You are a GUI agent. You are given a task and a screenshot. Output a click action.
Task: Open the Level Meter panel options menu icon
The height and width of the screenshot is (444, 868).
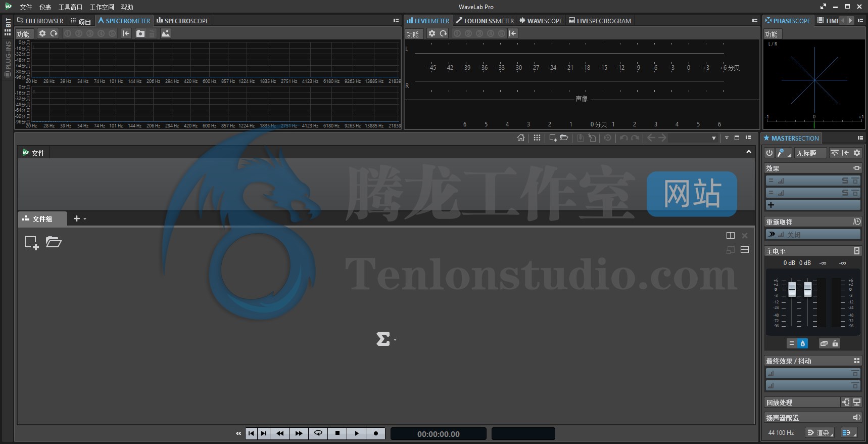click(755, 21)
